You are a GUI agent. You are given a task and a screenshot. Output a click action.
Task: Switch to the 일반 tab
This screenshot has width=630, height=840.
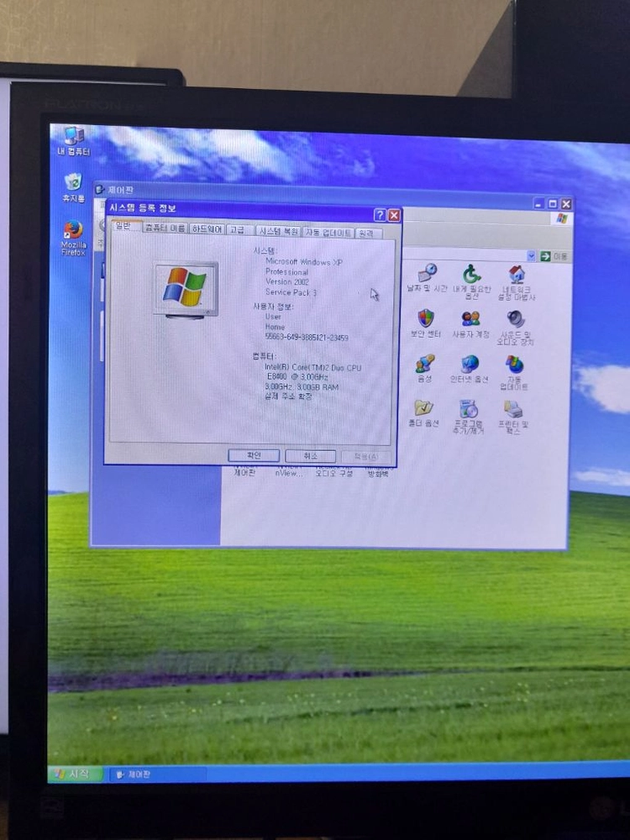(125, 227)
